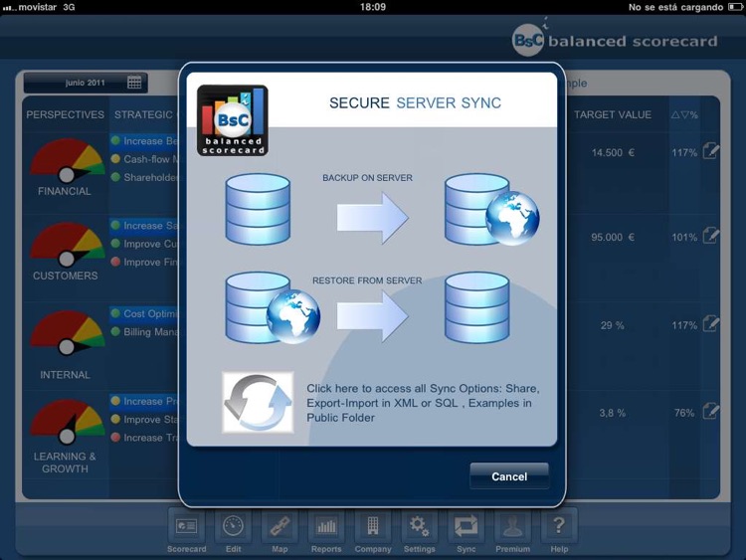Open the Map tab in bottom toolbar
The height and width of the screenshot is (560, 746).
(x=280, y=532)
